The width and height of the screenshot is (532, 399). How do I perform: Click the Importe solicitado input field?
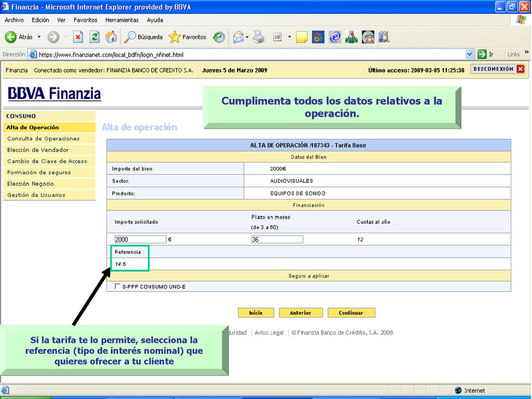pos(140,240)
